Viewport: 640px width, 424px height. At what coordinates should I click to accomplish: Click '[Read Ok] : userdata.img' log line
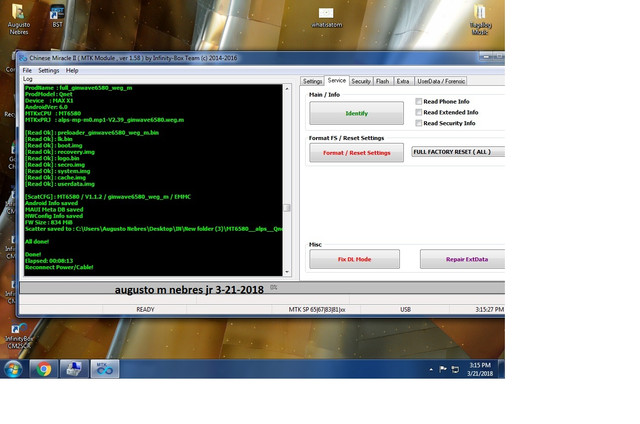(60, 184)
